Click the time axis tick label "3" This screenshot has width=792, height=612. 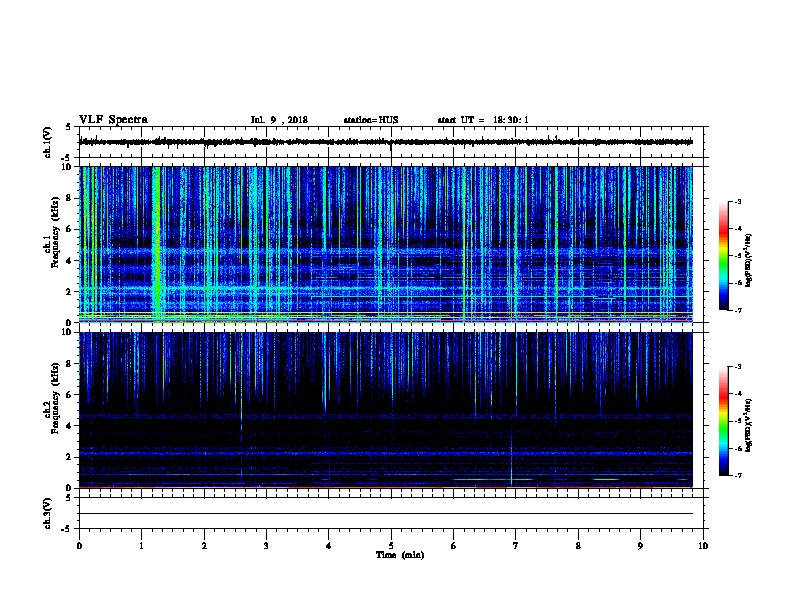pos(266,546)
